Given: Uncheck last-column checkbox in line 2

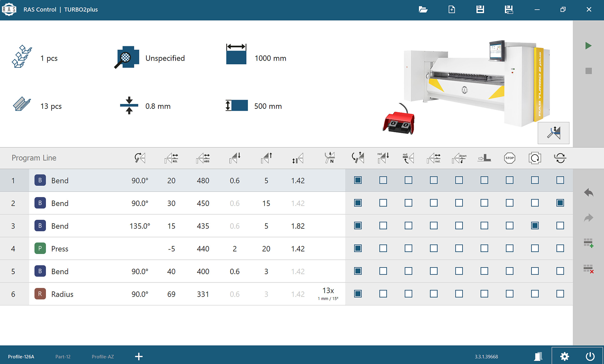Looking at the screenshot, I should click(560, 203).
